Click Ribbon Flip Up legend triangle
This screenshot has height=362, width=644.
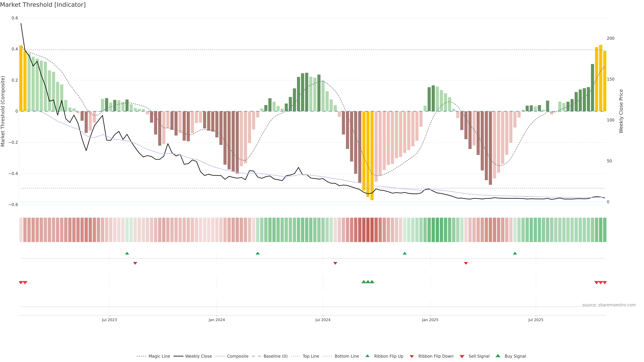(x=367, y=356)
